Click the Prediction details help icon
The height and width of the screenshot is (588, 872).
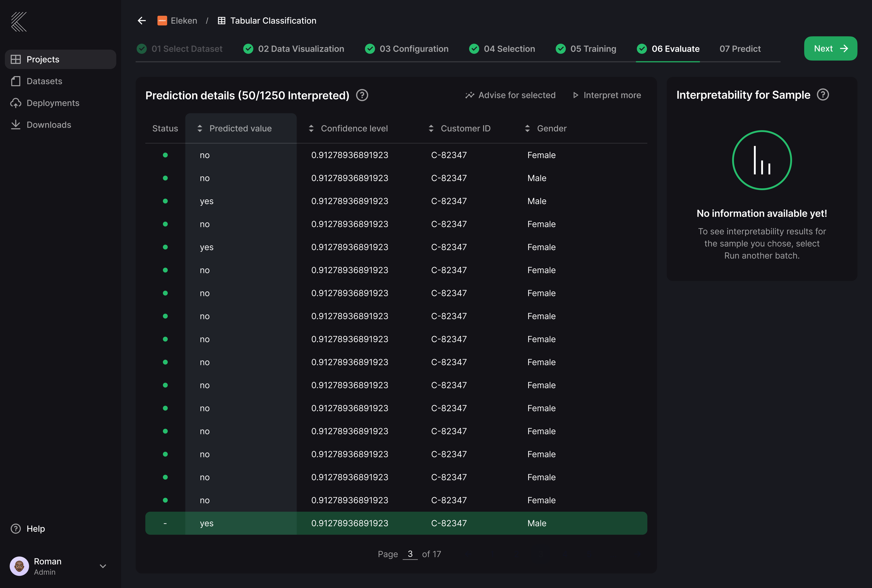coord(362,95)
